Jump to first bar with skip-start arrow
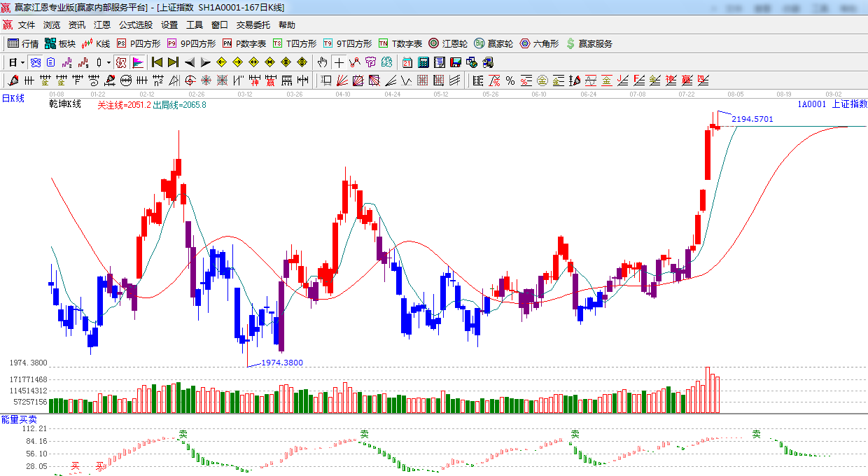 pyautogui.click(x=157, y=62)
